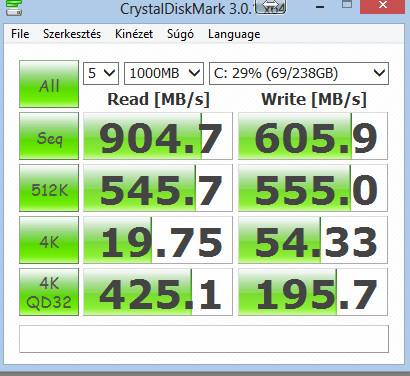Click the CrystalDiskMark app icon in title bar

click(14, 7)
